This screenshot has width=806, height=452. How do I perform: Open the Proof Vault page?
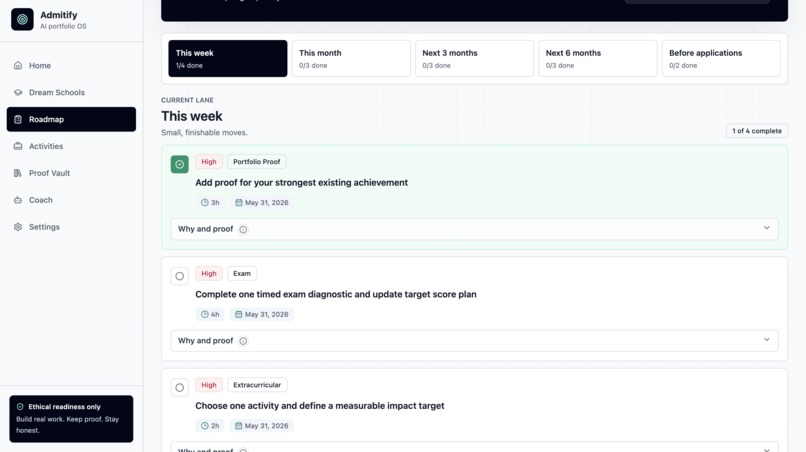71,173
